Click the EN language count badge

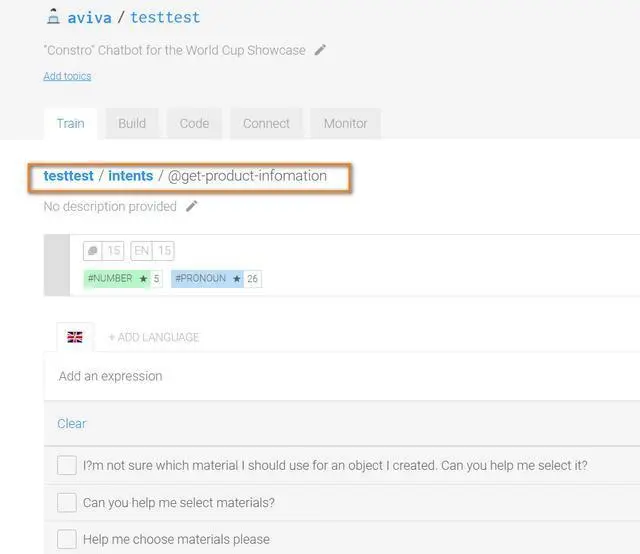pyautogui.click(x=152, y=250)
